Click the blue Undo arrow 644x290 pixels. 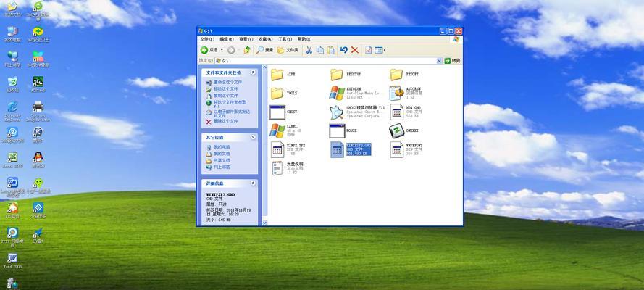coord(344,50)
